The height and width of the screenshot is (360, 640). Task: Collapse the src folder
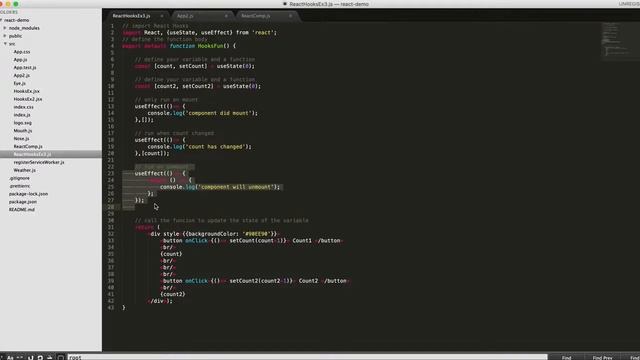click(x=5, y=44)
